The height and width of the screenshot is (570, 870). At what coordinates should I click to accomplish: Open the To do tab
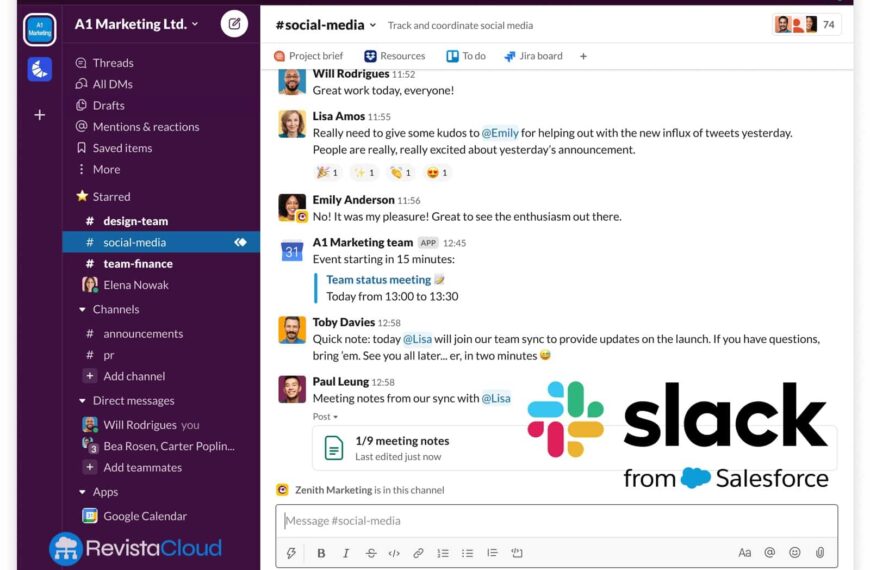[x=466, y=56]
